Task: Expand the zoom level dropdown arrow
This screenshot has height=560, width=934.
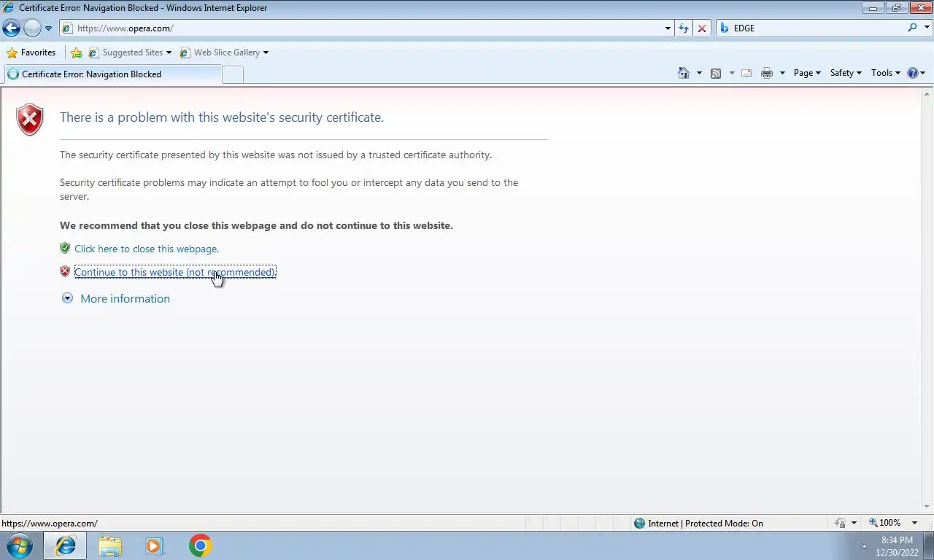Action: pos(914,523)
